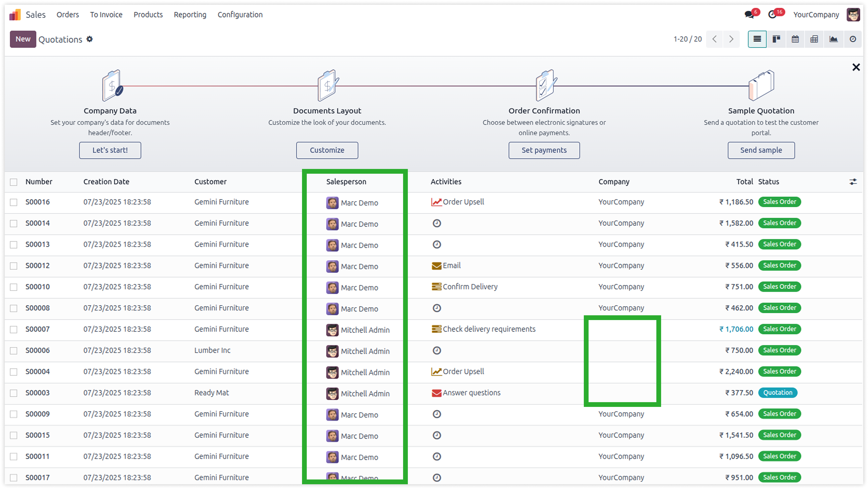The width and height of the screenshot is (868, 489).
Task: Click Check delivery requirements icon on S00007
Action: click(436, 329)
